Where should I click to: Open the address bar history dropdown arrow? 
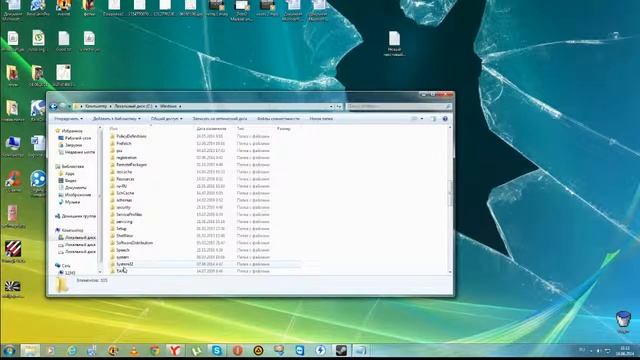point(331,107)
